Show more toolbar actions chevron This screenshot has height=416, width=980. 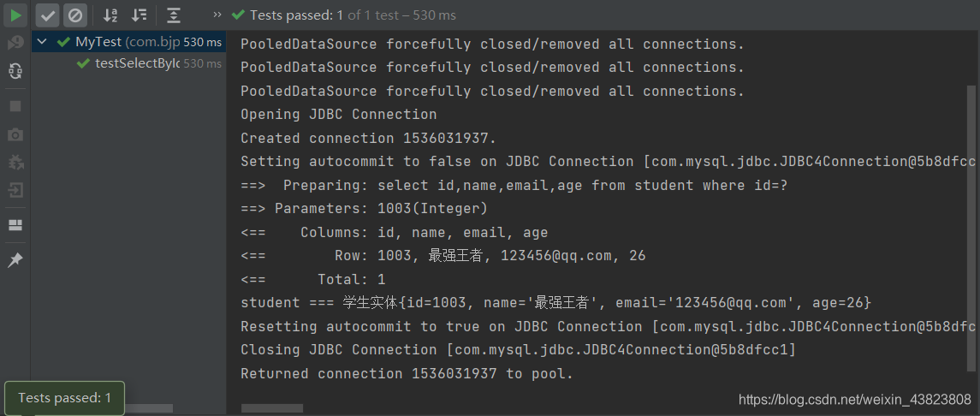click(x=217, y=15)
